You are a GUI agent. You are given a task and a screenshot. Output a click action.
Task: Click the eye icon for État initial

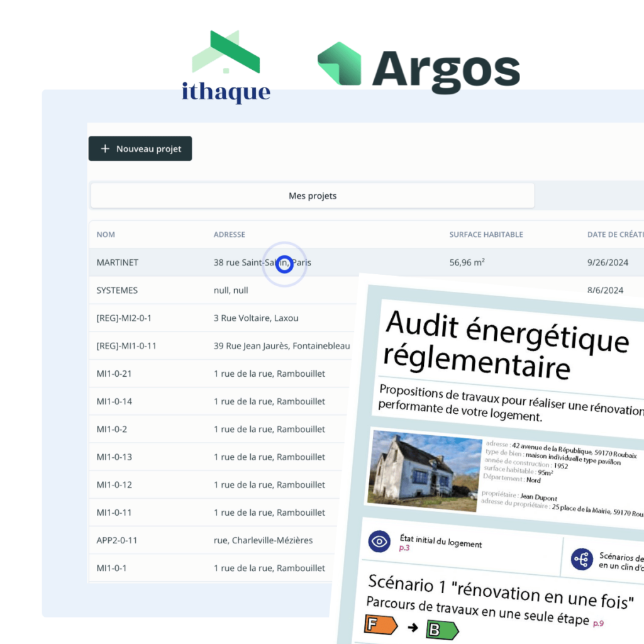point(379,541)
